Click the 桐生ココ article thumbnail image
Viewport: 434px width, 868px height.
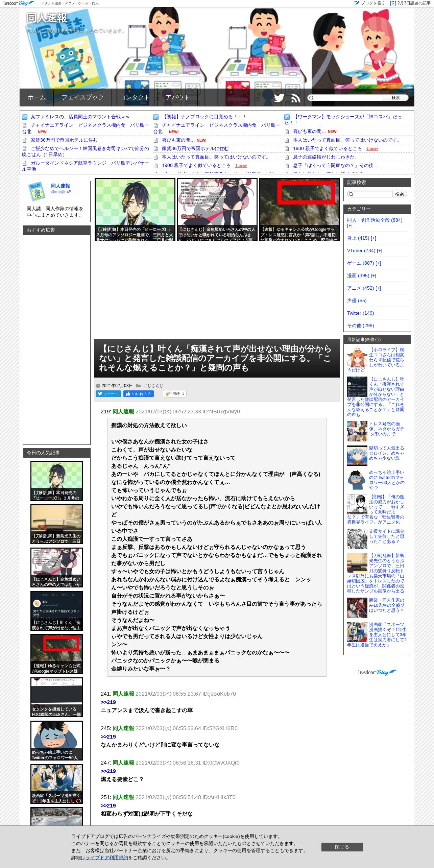(357, 357)
